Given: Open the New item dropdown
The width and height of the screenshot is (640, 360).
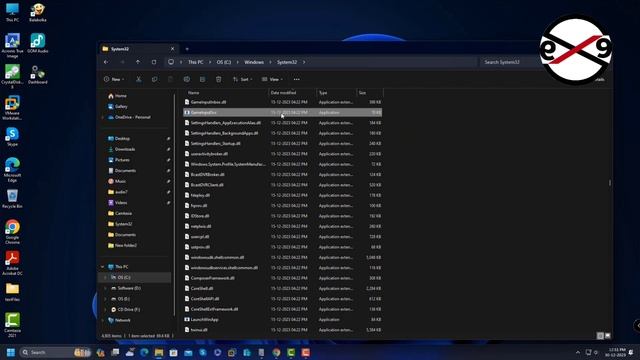Looking at the screenshot, I should click(x=114, y=79).
